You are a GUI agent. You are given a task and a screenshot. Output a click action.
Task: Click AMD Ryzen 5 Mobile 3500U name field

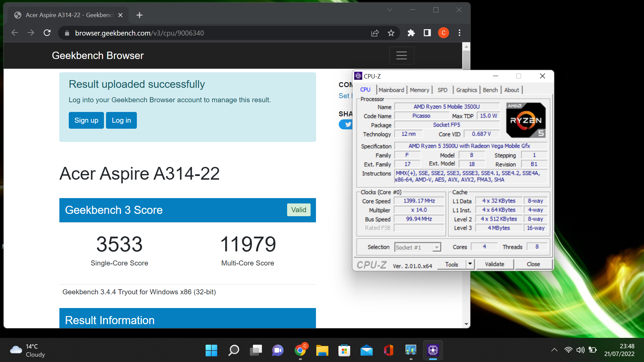pyautogui.click(x=446, y=107)
